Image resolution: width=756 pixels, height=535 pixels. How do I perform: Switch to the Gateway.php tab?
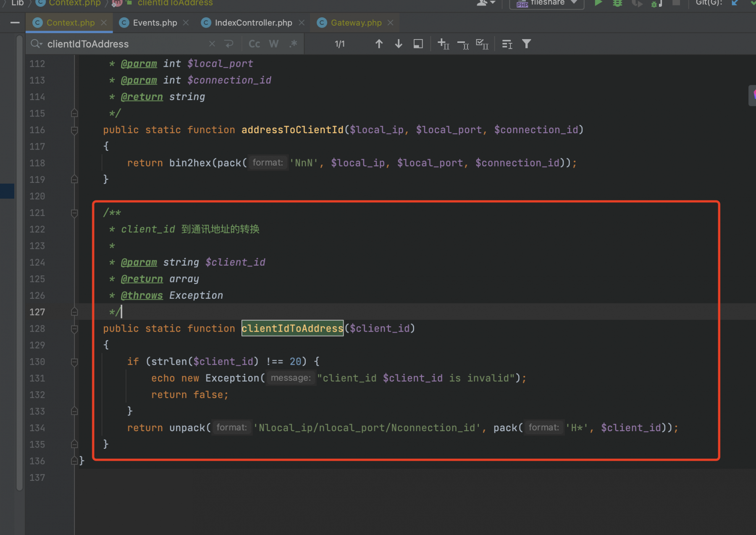356,23
